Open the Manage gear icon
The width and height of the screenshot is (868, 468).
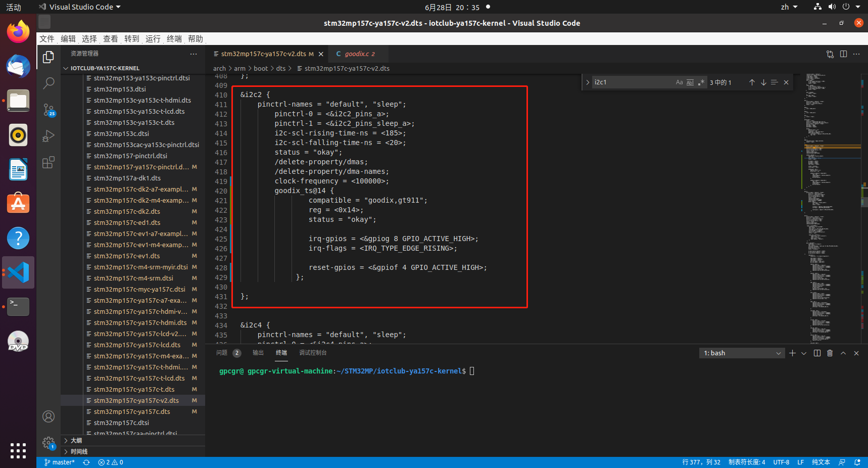click(x=49, y=443)
